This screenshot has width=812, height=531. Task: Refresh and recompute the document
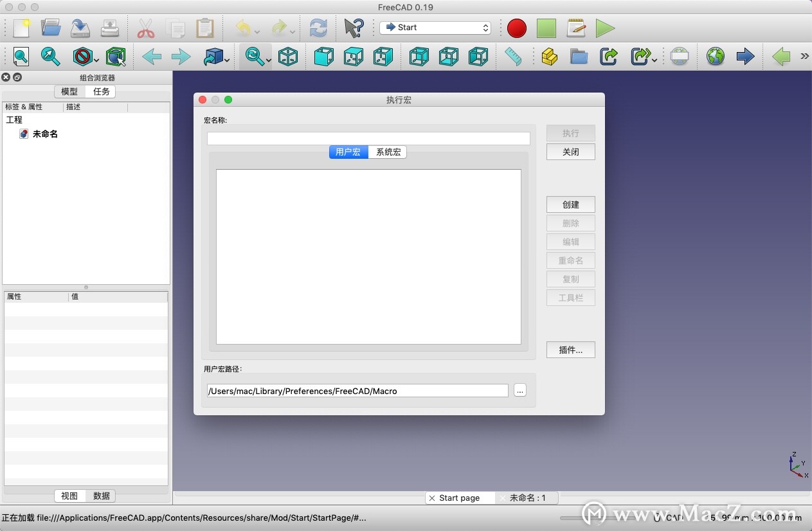point(318,28)
